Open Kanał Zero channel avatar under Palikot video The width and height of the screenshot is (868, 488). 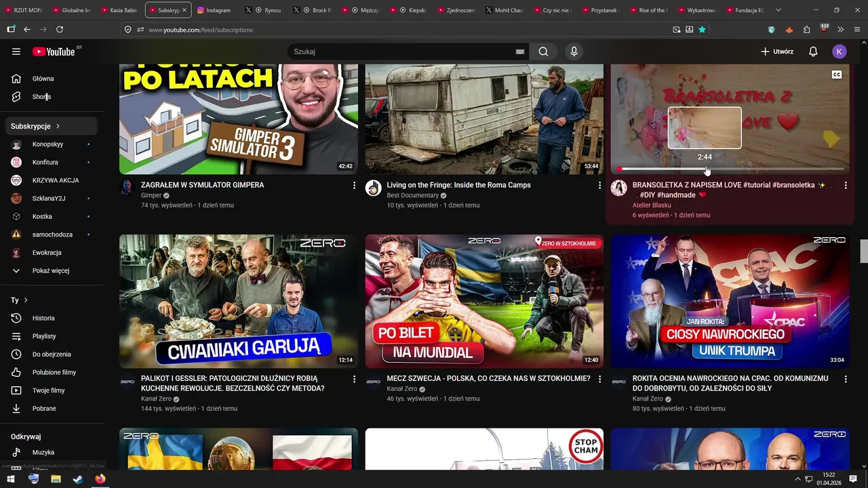127,382
